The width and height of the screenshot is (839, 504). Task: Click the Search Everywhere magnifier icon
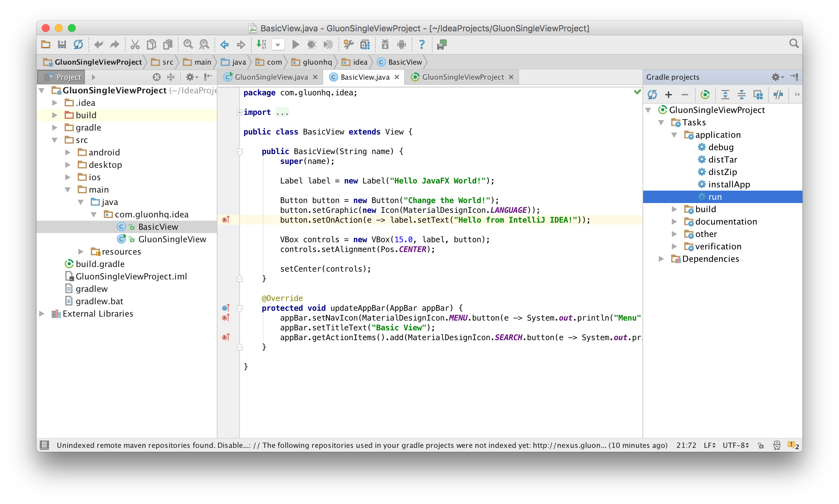pos(794,43)
